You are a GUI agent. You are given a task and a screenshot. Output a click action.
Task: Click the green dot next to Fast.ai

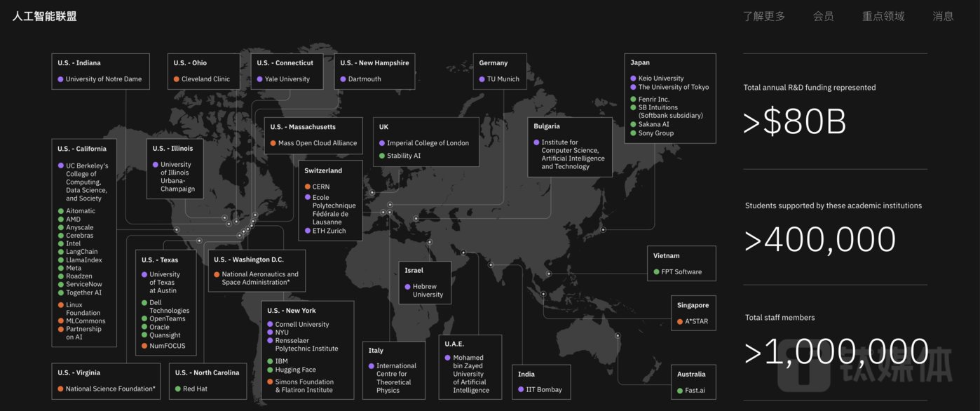[x=679, y=390]
